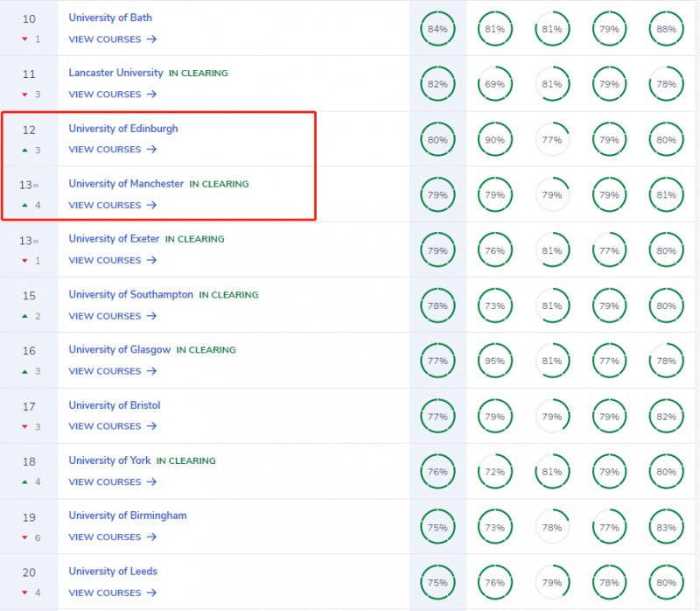Open the University of Southampton link

coord(130,295)
